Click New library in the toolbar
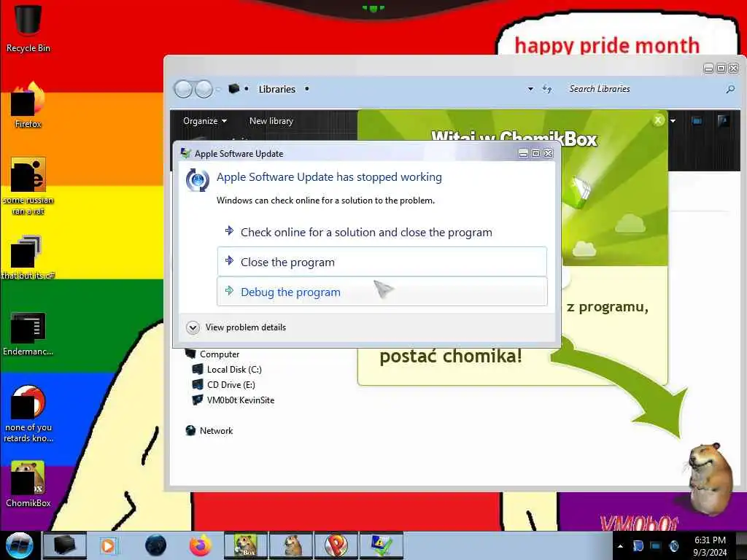Viewport: 747px width, 560px height. 271,121
